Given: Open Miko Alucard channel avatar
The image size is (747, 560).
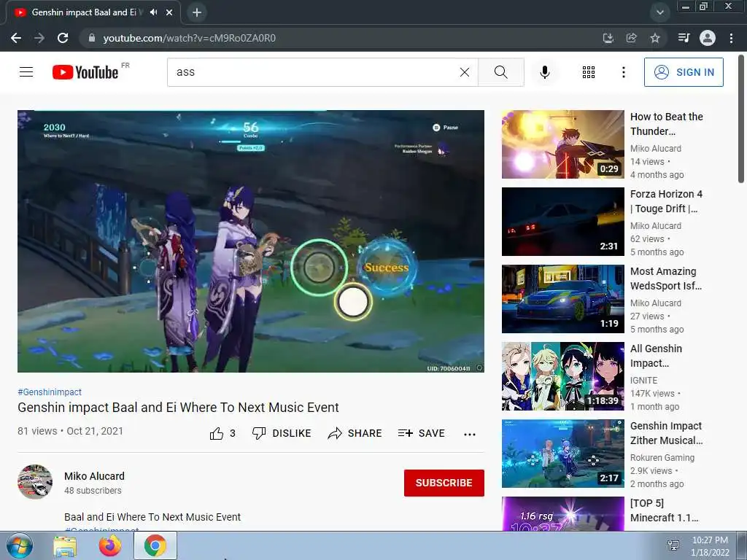Looking at the screenshot, I should pos(35,482).
